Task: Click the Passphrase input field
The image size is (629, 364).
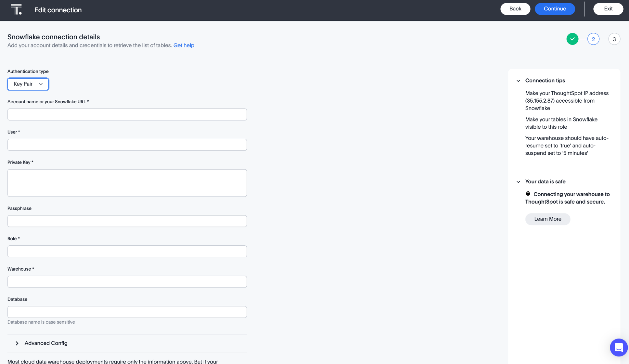Action: coord(127,221)
